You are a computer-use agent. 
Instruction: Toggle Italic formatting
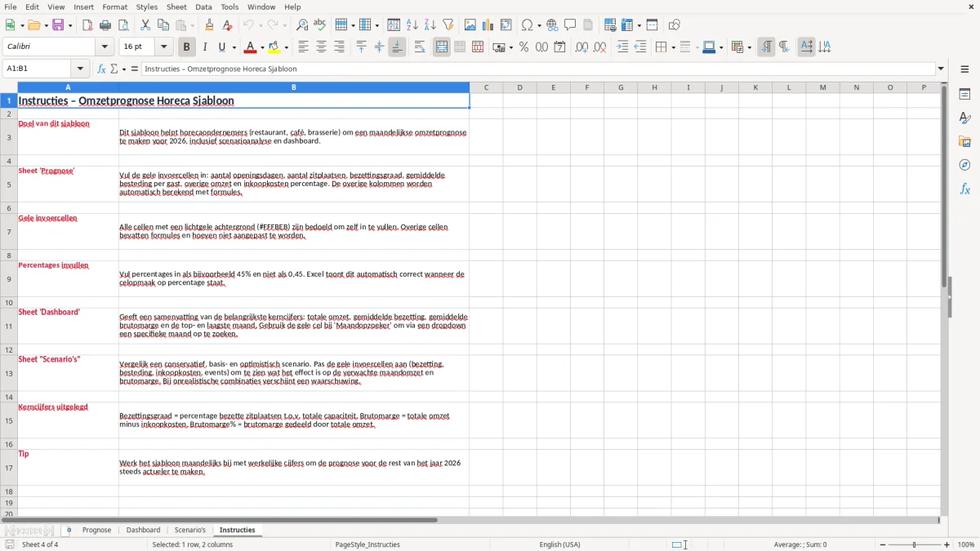[x=205, y=47]
